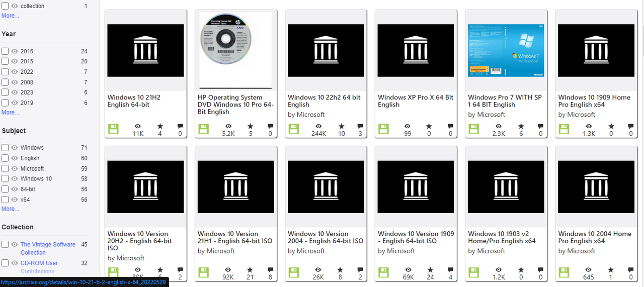Click the reviews bubble on Windows 10 1909 Home card
The height and width of the screenshot is (287, 644).
coord(631,127)
